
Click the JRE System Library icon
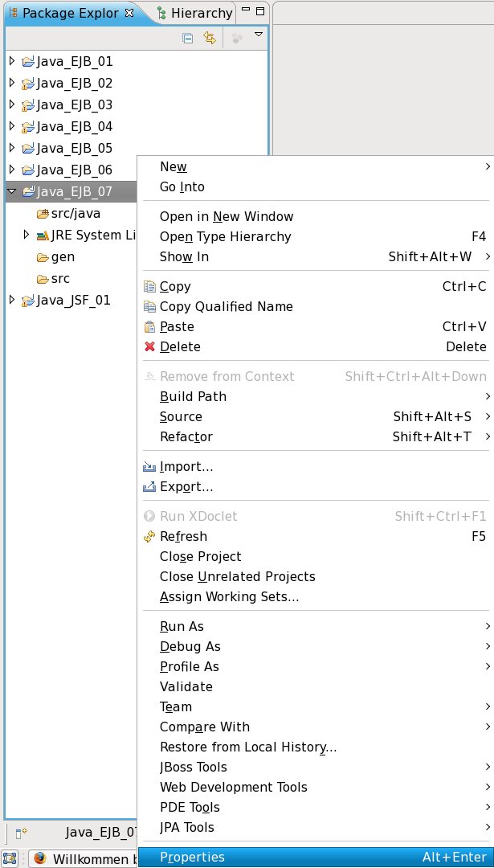tap(43, 235)
